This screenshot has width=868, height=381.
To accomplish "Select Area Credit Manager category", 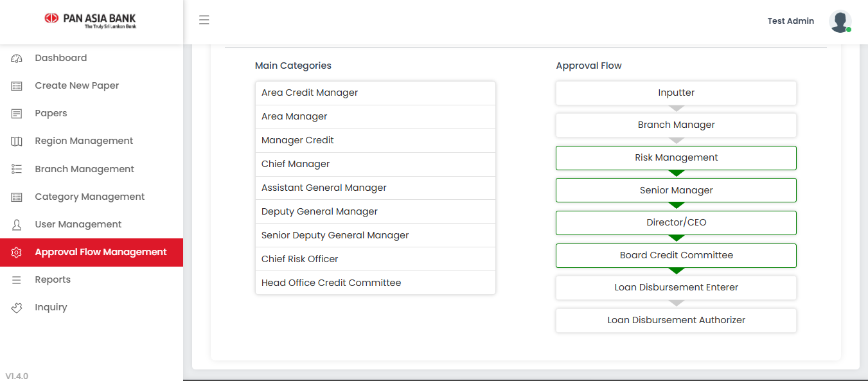I will 375,93.
